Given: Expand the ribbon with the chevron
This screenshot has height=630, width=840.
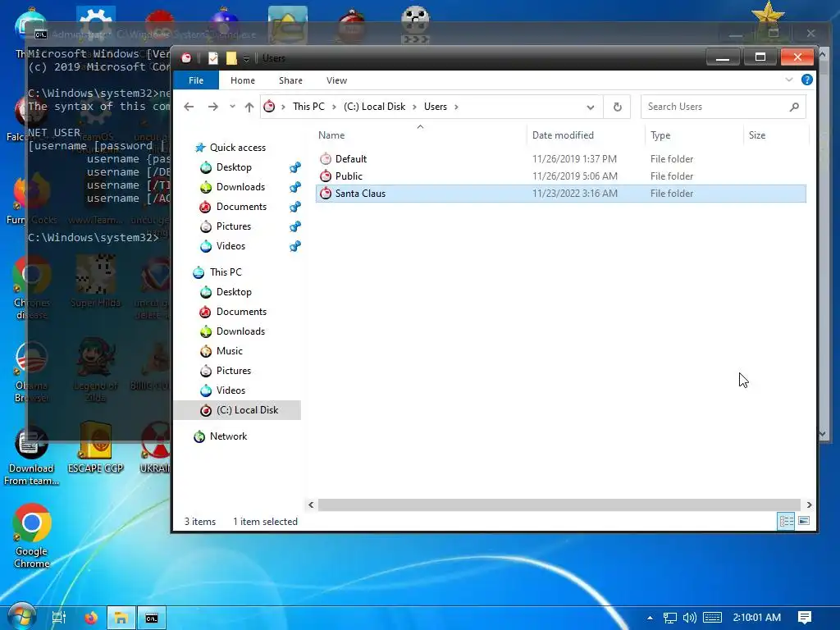Looking at the screenshot, I should [x=788, y=80].
